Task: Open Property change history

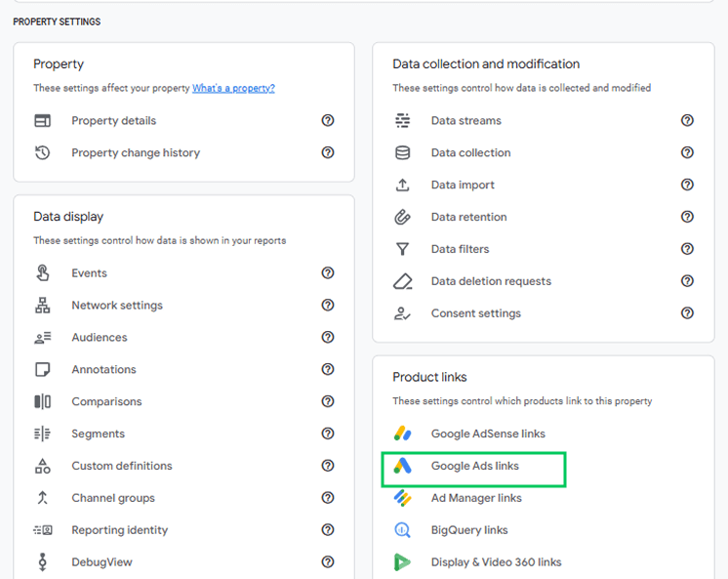Action: click(136, 153)
